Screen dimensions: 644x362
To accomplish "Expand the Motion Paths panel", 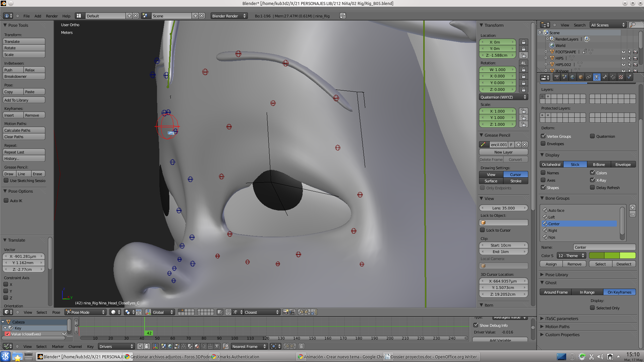I will pyautogui.click(x=557, y=326).
